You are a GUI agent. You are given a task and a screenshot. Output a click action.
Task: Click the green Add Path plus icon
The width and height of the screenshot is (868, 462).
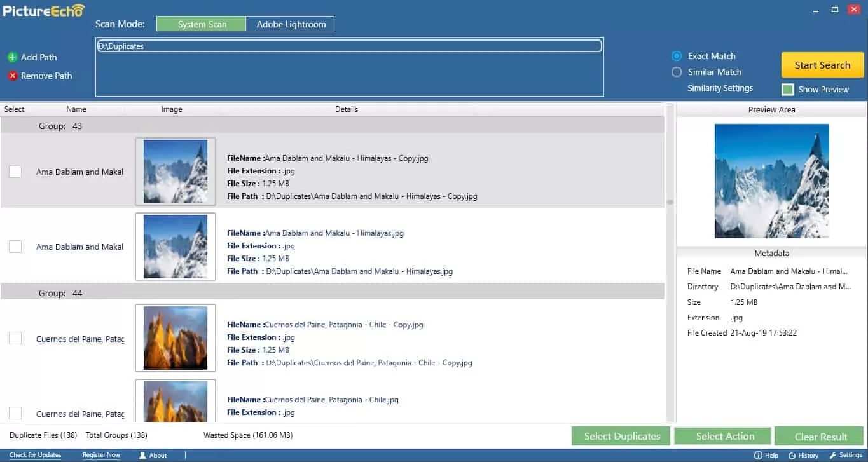[x=12, y=57]
